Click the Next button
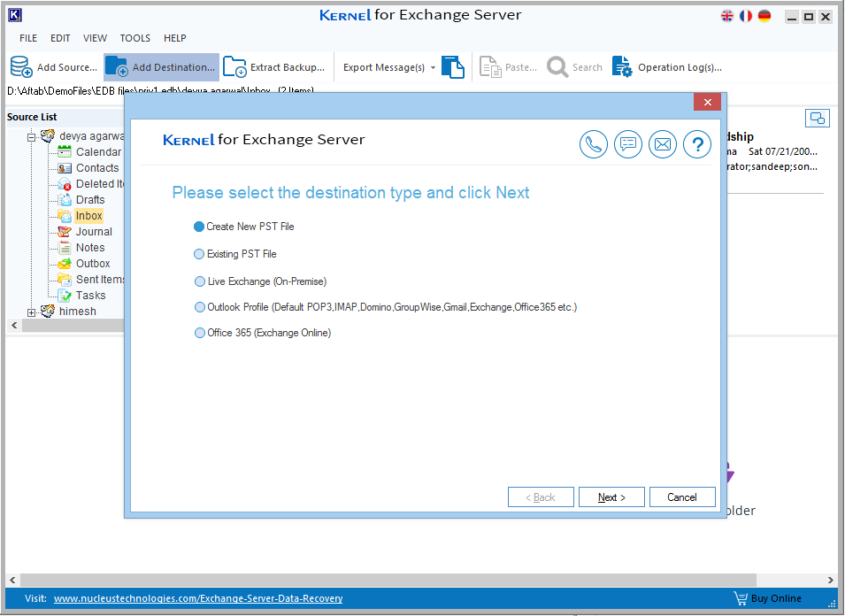The width and height of the screenshot is (845, 616). tap(611, 497)
